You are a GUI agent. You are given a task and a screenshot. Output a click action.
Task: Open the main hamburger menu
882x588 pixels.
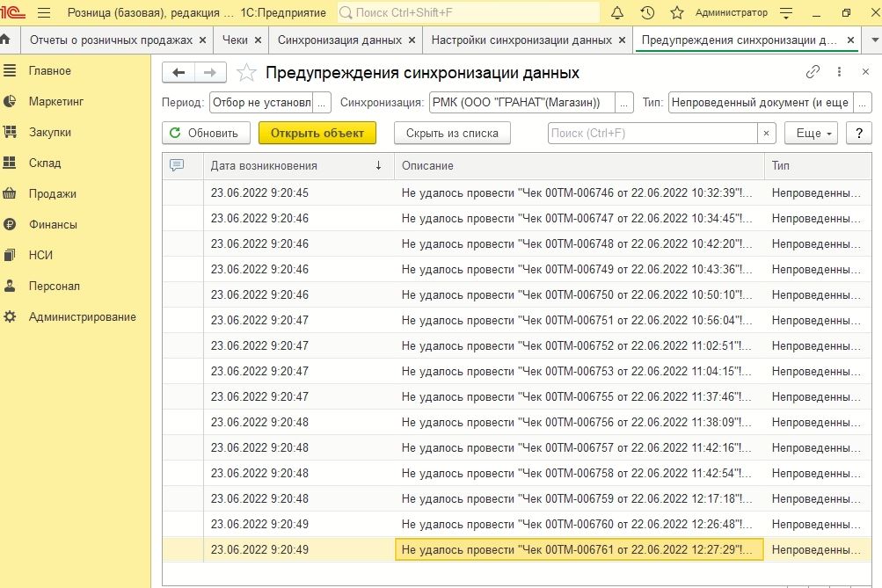44,13
